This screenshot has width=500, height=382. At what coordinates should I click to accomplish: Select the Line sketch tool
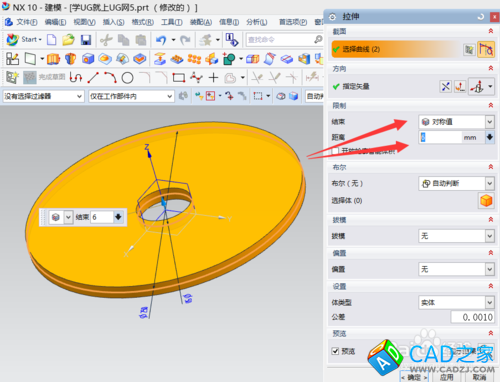[93, 78]
